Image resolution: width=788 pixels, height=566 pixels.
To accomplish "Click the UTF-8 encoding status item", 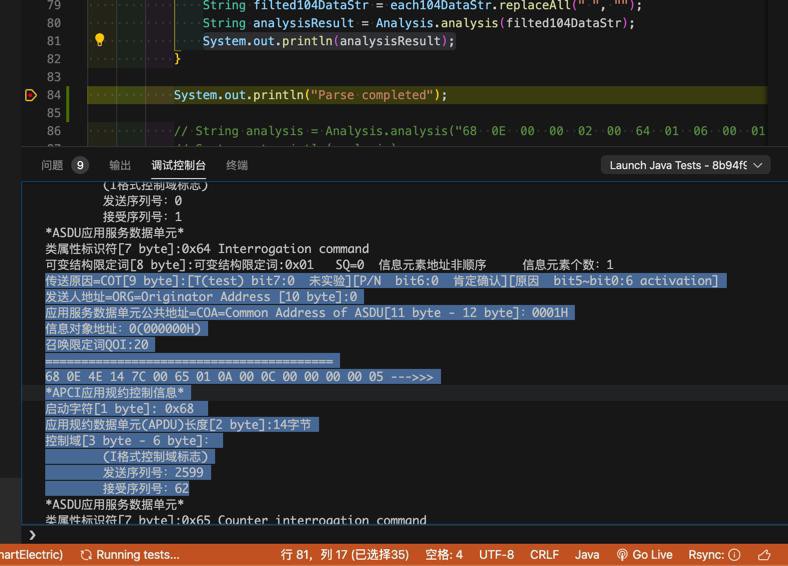I will click(x=496, y=555).
